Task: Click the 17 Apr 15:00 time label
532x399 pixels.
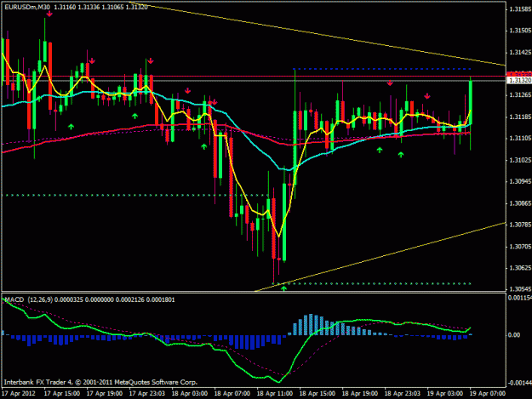Action: 62,394
